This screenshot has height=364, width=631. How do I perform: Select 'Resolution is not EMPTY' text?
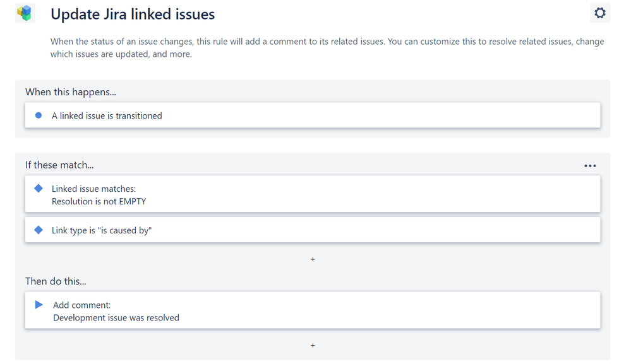[99, 201]
